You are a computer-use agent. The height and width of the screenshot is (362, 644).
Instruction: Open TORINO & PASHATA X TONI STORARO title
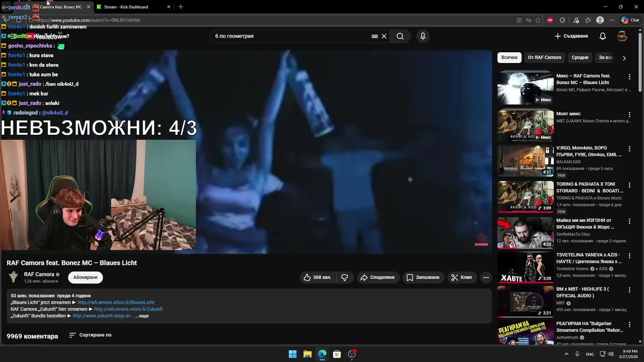point(589,188)
